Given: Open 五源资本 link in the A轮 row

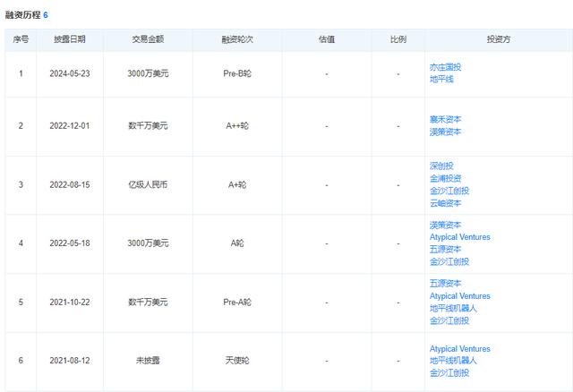Looking at the screenshot, I should click(445, 249).
